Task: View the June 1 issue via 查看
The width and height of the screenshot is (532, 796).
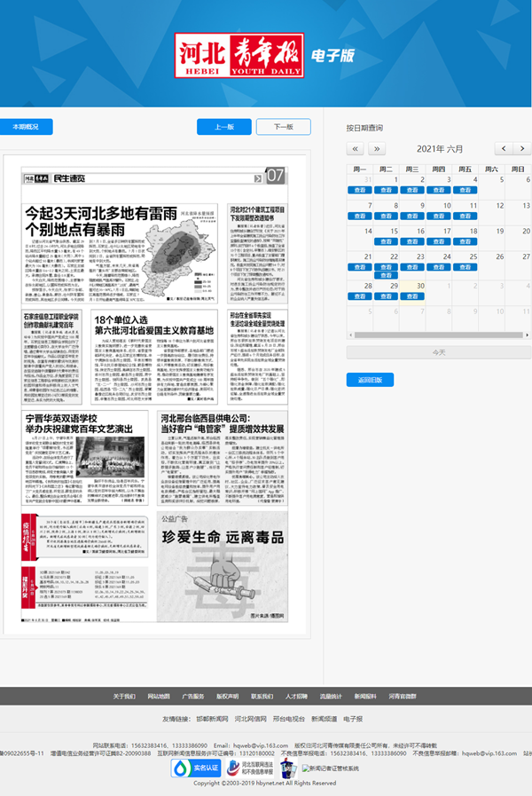Action: coord(385,190)
